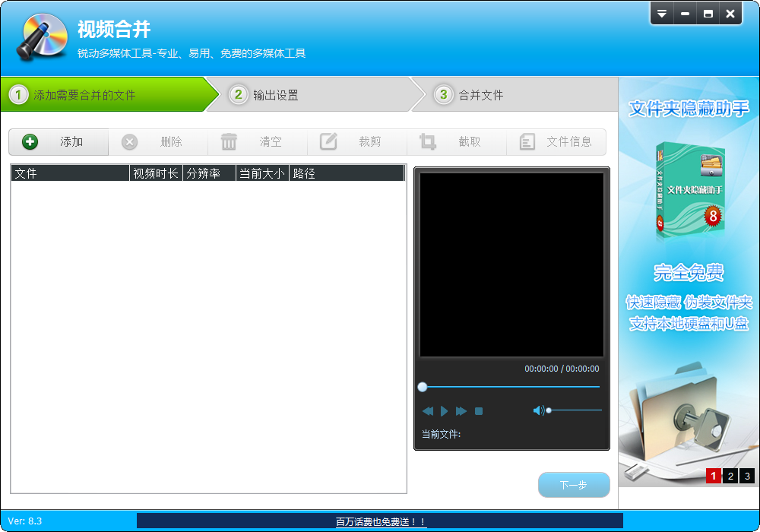Click the video seek slider handle
This screenshot has height=532, width=760.
tap(423, 387)
